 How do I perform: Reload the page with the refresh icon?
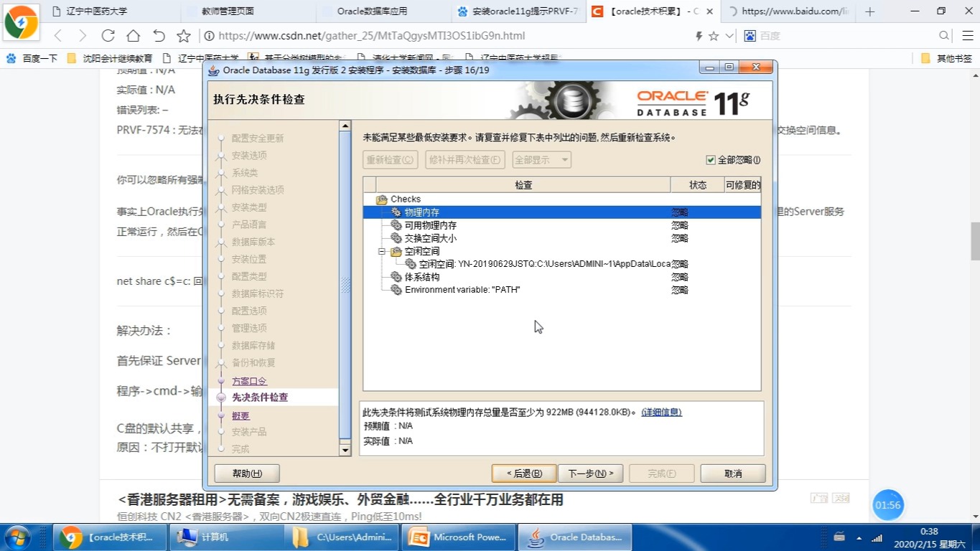108,36
